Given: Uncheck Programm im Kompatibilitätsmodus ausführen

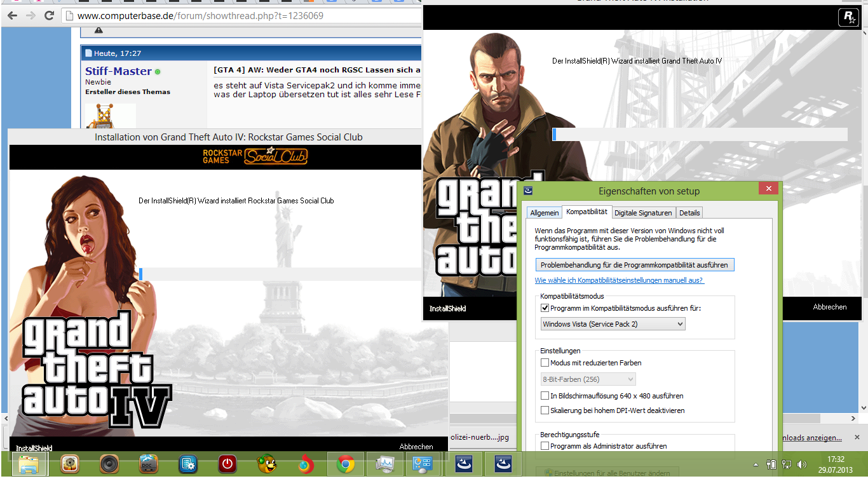Looking at the screenshot, I should click(545, 308).
